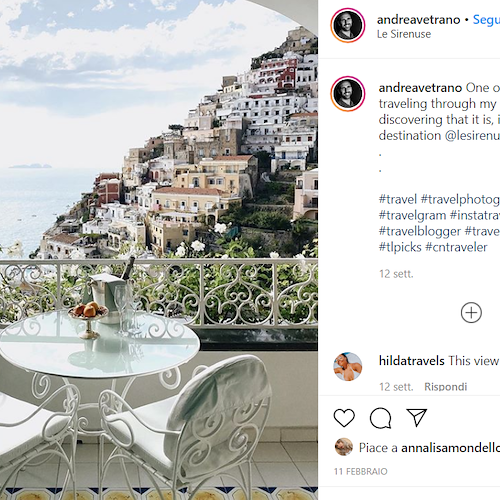
Task: Open the #tlpicks hashtag
Action: (400, 247)
